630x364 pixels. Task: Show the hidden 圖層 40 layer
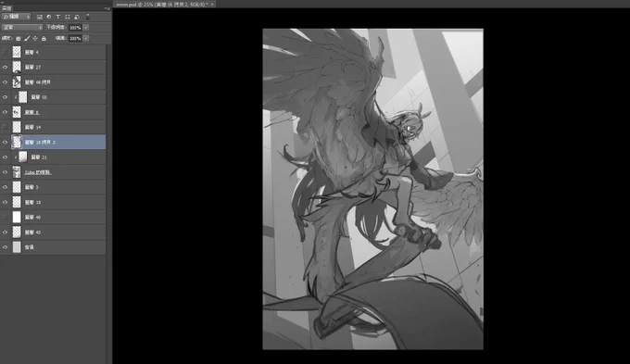click(x=5, y=217)
